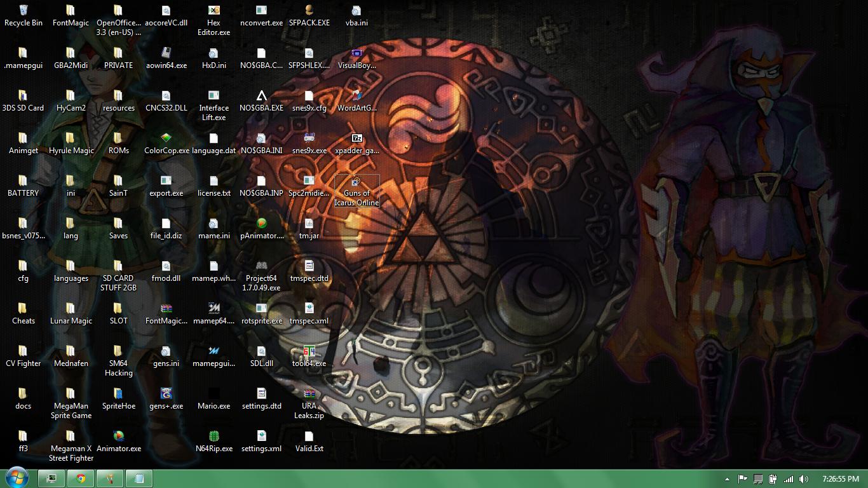Select the aowin64.exe icon

point(166,59)
